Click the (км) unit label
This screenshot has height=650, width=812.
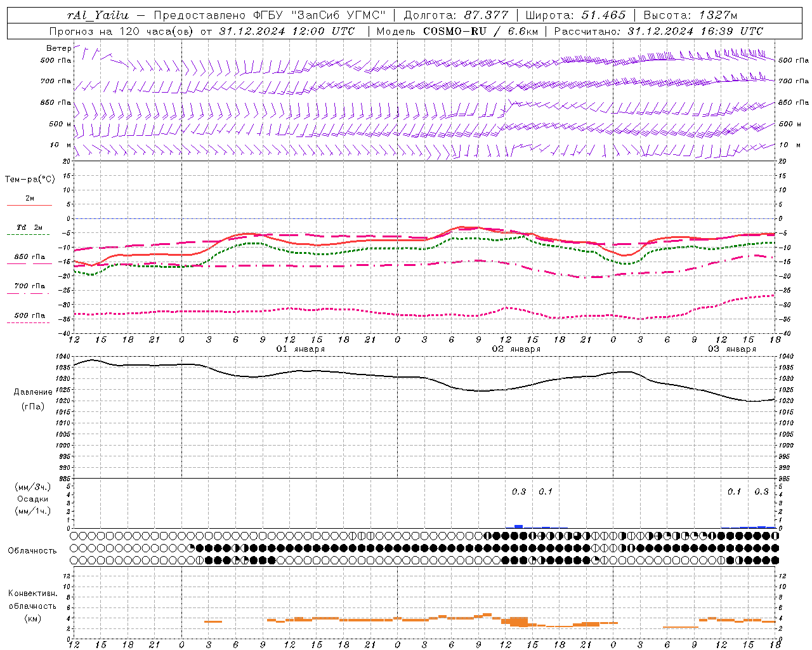[32, 618]
